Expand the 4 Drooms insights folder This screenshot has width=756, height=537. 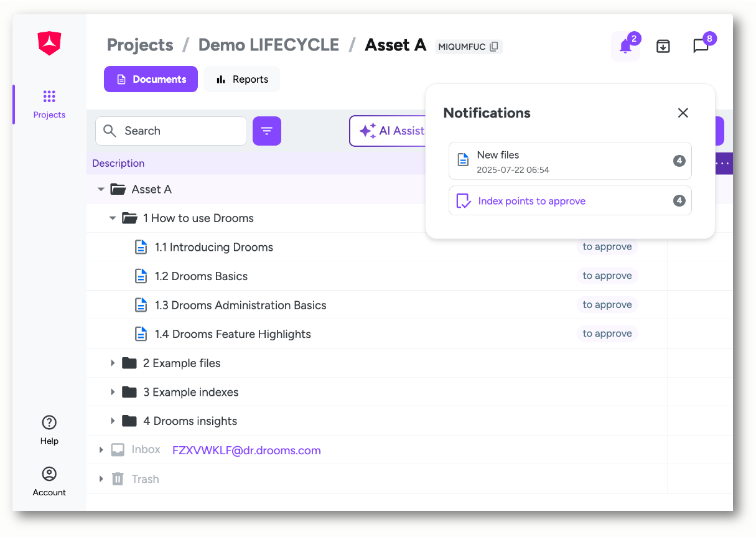pos(113,421)
